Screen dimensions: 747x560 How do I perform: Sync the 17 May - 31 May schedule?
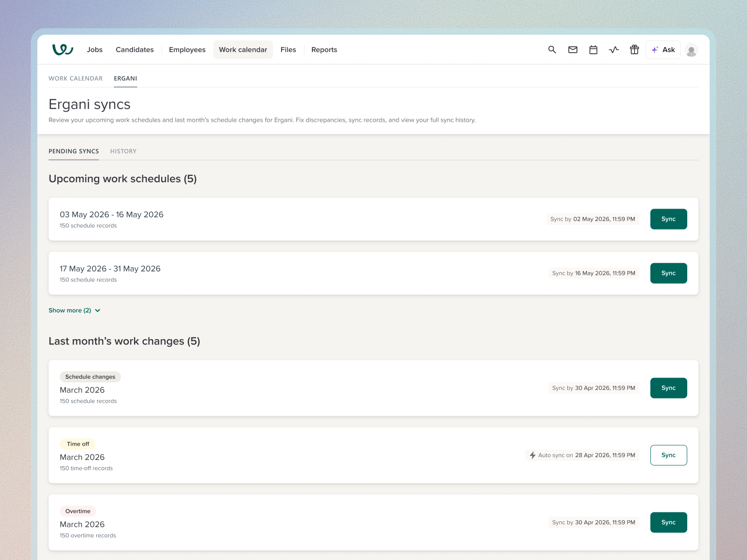[669, 273]
